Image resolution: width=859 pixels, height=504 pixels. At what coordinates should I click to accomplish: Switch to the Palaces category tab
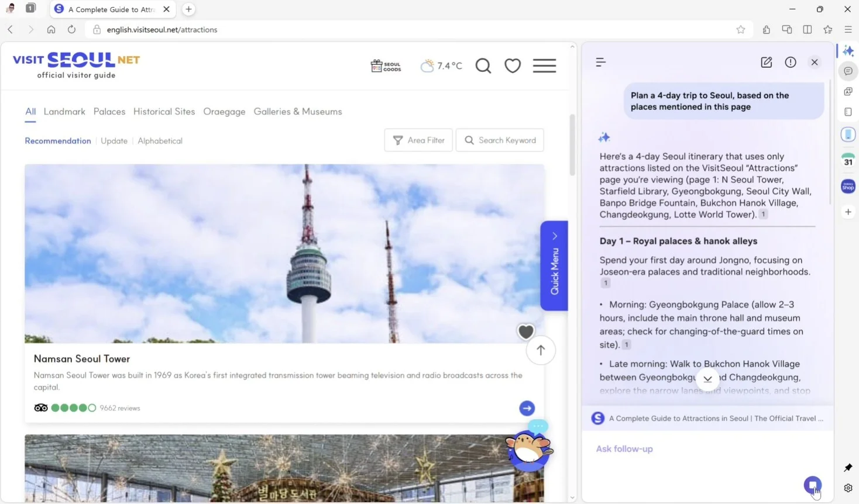pyautogui.click(x=109, y=112)
